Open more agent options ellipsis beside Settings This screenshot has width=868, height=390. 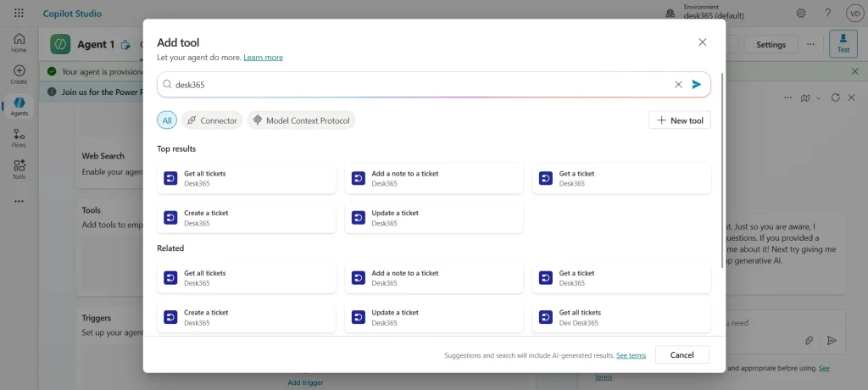click(x=810, y=44)
